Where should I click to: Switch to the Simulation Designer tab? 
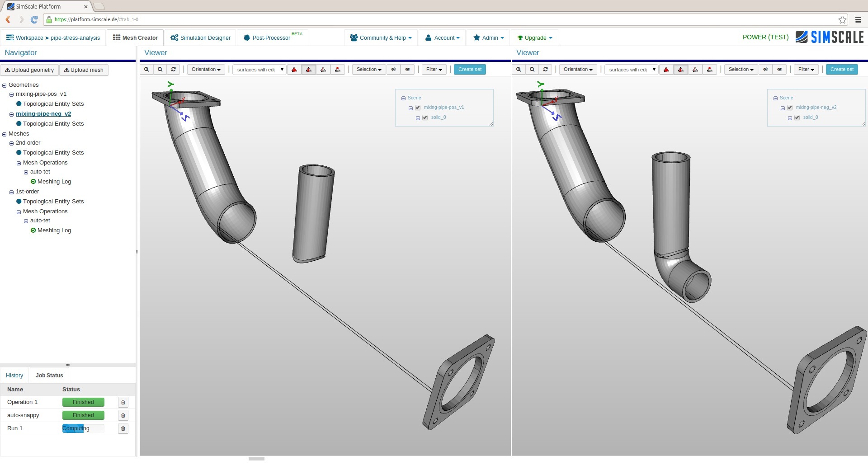pos(200,38)
